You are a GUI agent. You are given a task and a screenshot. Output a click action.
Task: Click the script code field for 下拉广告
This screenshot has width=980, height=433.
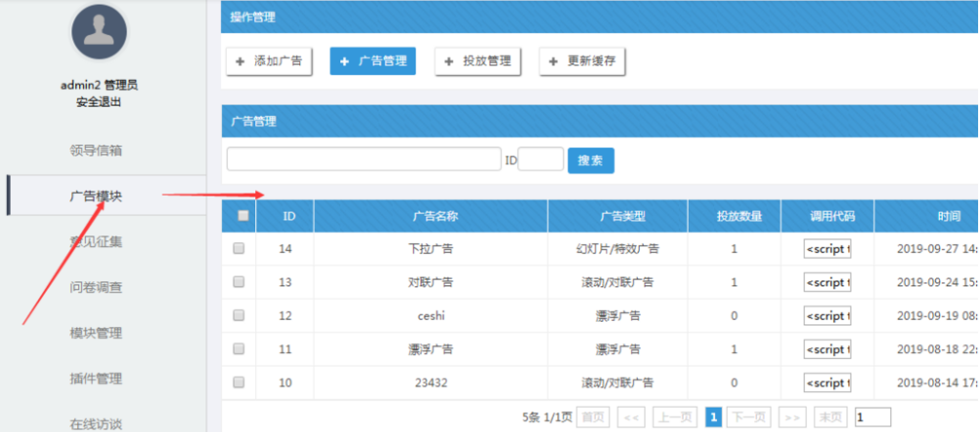tap(827, 249)
